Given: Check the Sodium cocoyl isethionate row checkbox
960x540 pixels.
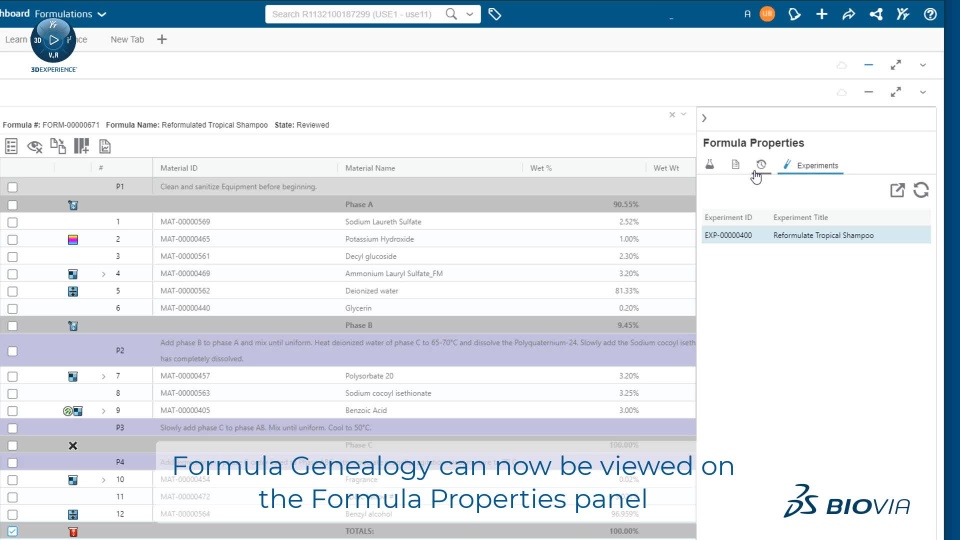Looking at the screenshot, I should click(12, 394).
